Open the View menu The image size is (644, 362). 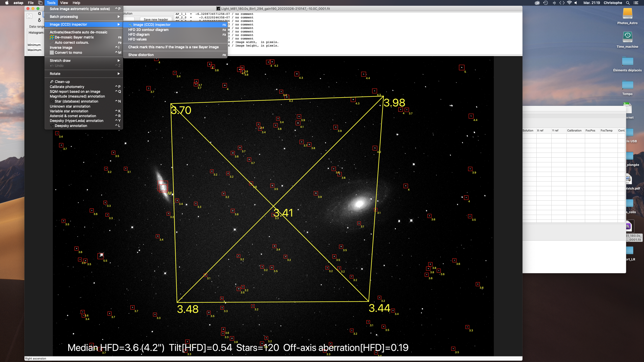tap(64, 3)
